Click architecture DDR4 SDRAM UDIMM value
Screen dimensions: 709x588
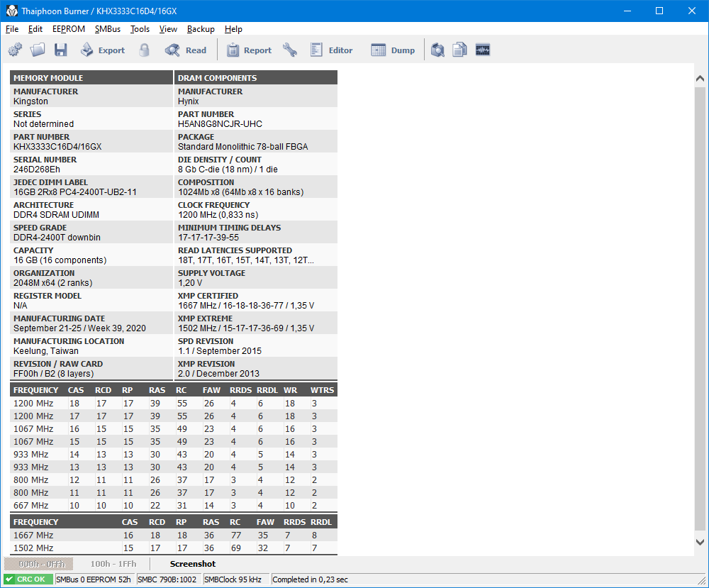point(56,214)
